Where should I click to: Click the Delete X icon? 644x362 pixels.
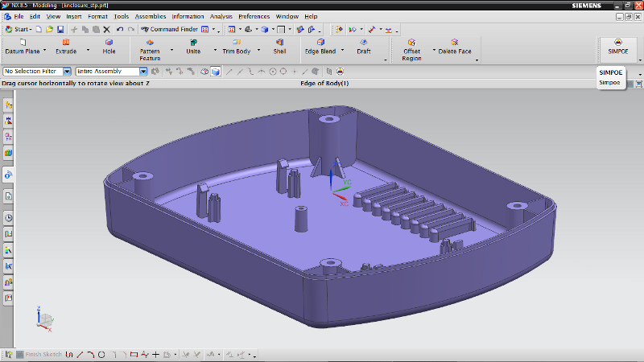(107, 29)
